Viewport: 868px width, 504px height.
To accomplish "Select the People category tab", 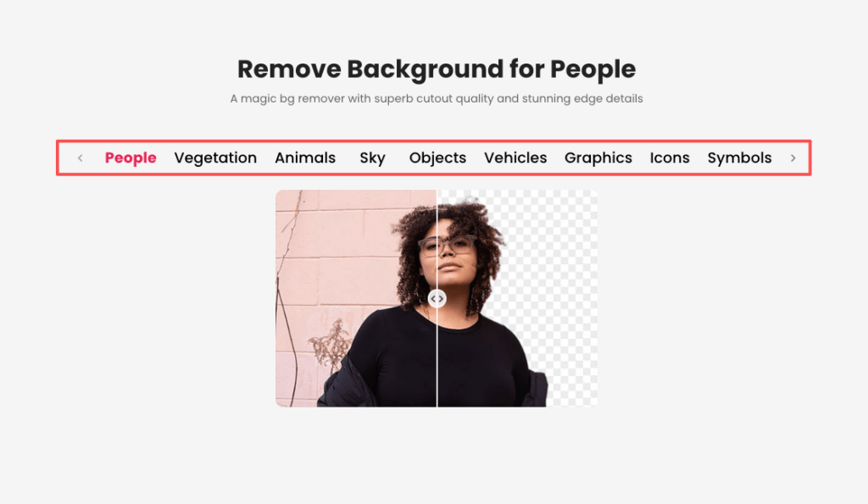I will [x=131, y=158].
